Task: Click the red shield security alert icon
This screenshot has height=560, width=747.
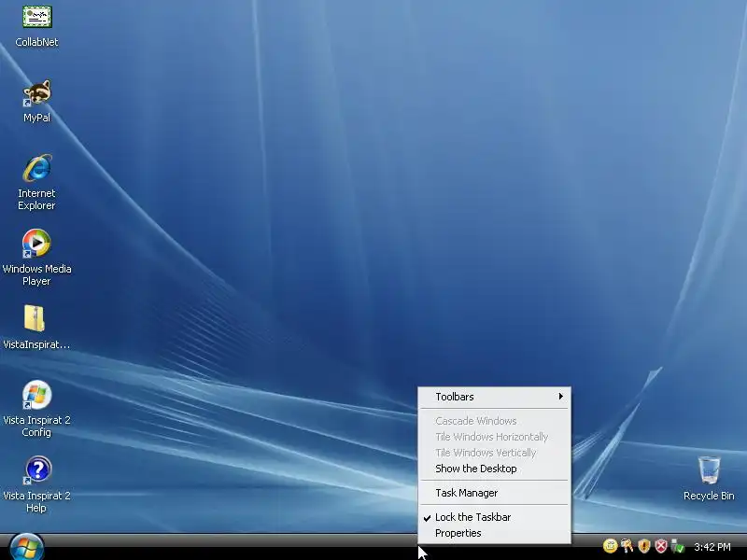Action: 661,546
